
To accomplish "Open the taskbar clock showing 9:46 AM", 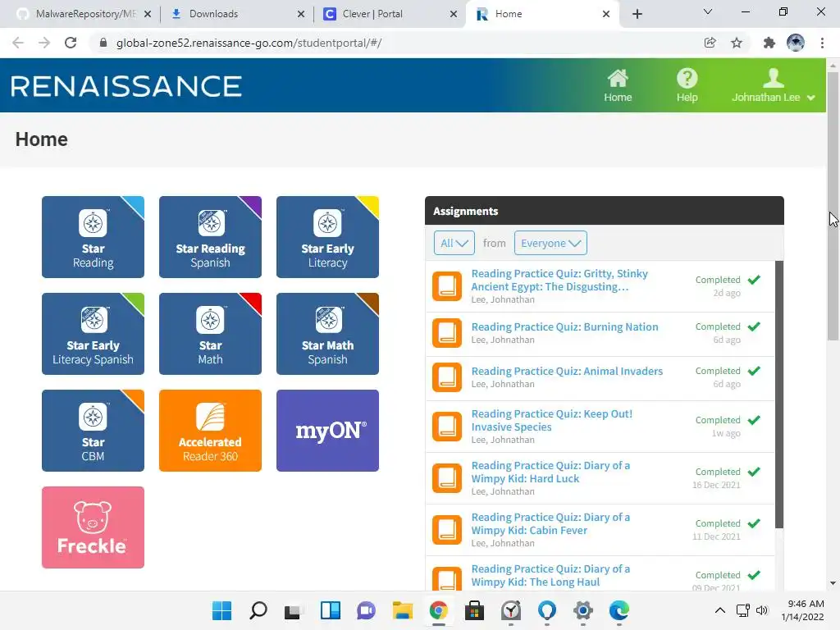I will [x=802, y=610].
